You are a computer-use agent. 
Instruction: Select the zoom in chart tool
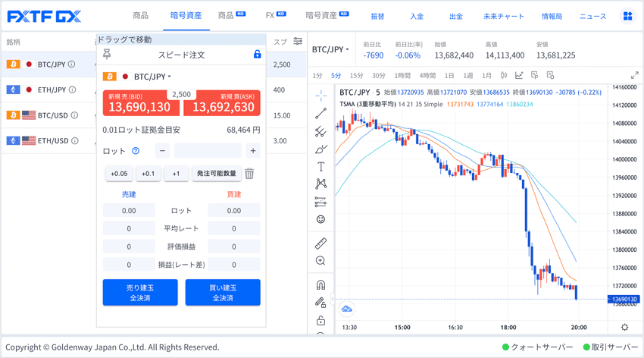pos(320,261)
